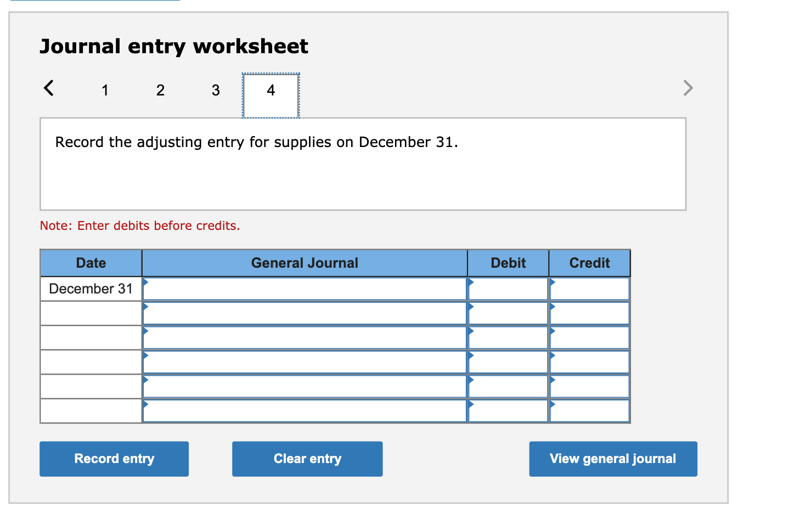
Task: Open the Credit dropdown arrow in row two
Action: 551,307
